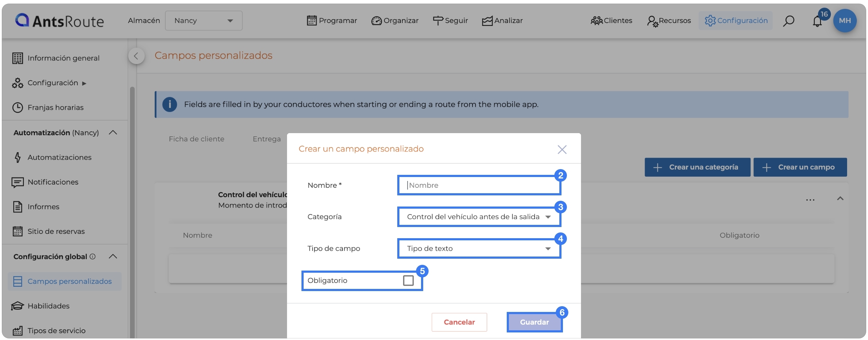Collapse the Configuración global section
868x340 pixels.
click(113, 256)
